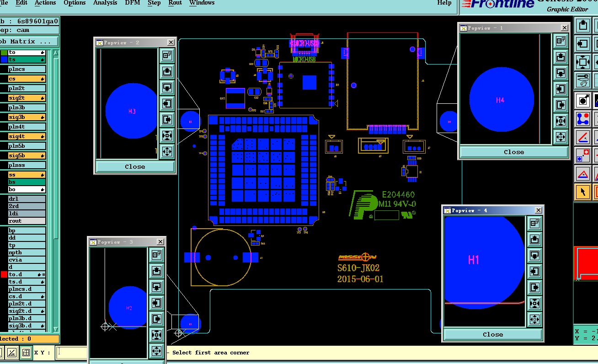This screenshot has width=598, height=364.
Task: Toggle display of layer sig2t
Action: point(27,98)
